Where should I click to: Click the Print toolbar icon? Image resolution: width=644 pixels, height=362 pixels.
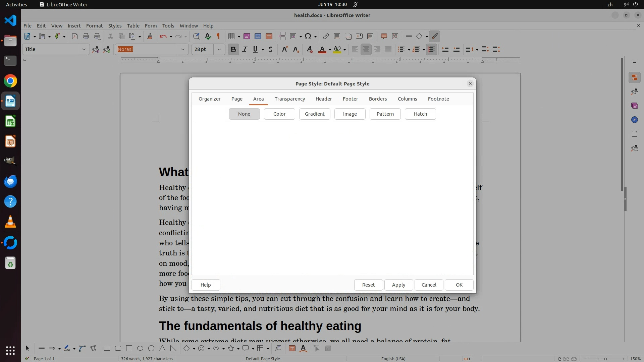[x=86, y=37]
